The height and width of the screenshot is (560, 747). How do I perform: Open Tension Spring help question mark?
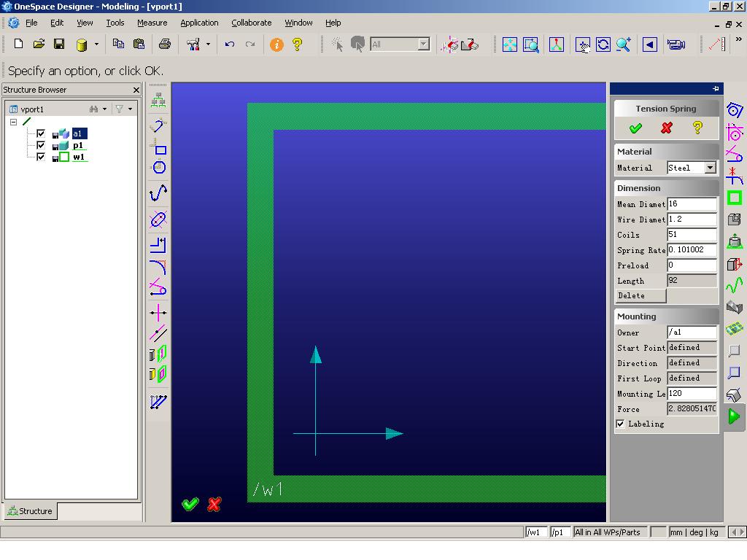click(x=697, y=128)
